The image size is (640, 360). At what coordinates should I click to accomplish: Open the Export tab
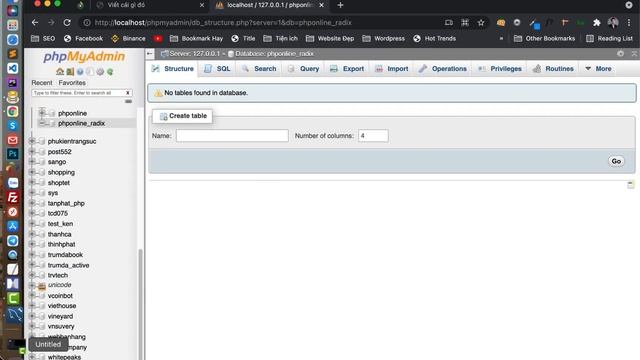(347, 69)
